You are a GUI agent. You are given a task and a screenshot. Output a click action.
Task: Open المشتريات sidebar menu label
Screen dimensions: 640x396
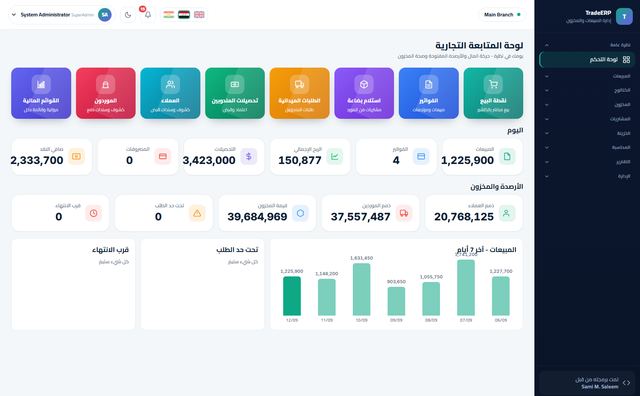620,119
